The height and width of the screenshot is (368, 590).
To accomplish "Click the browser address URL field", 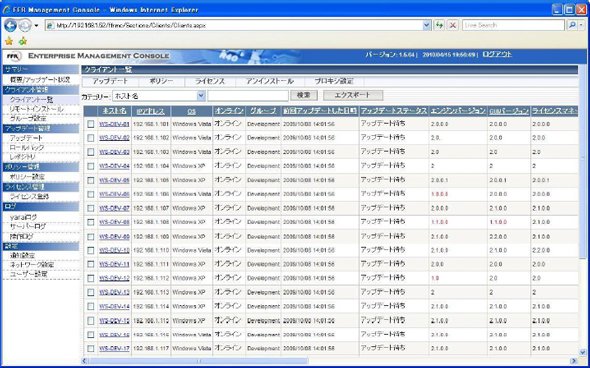I will point(238,26).
